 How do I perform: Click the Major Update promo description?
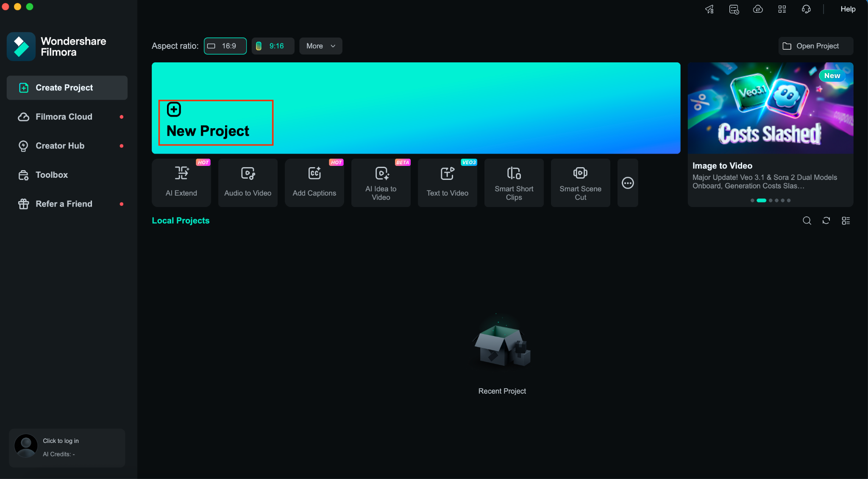765,182
